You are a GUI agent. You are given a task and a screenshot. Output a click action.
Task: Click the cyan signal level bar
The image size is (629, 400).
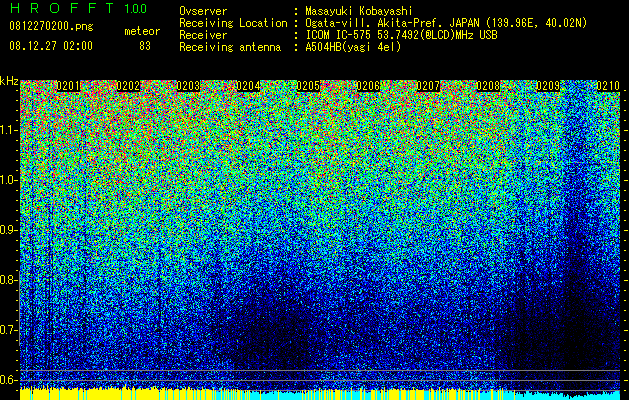[x=441, y=395]
